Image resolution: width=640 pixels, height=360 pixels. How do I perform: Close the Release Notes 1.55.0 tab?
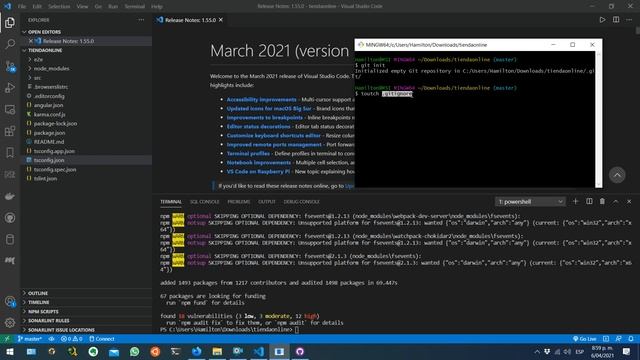(x=221, y=20)
